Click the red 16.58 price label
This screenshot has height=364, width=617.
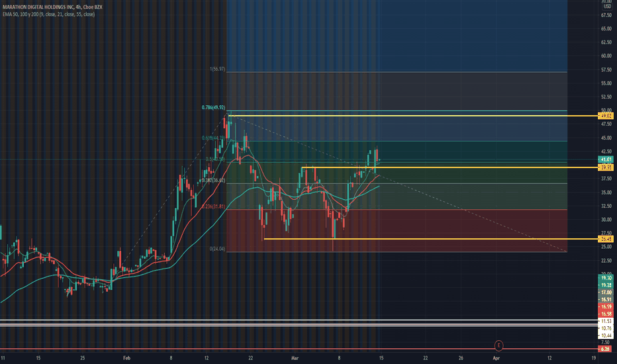point(605,314)
